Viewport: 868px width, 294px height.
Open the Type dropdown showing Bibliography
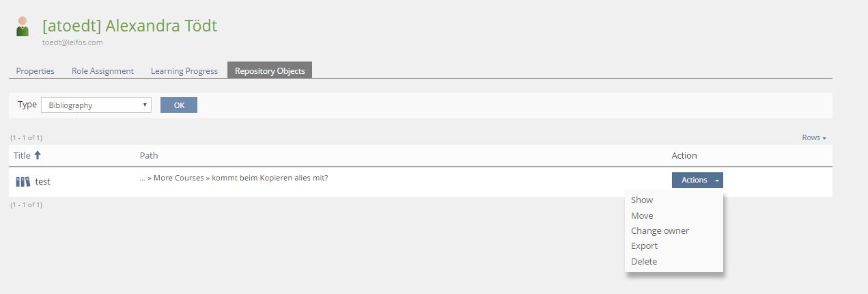(x=96, y=105)
